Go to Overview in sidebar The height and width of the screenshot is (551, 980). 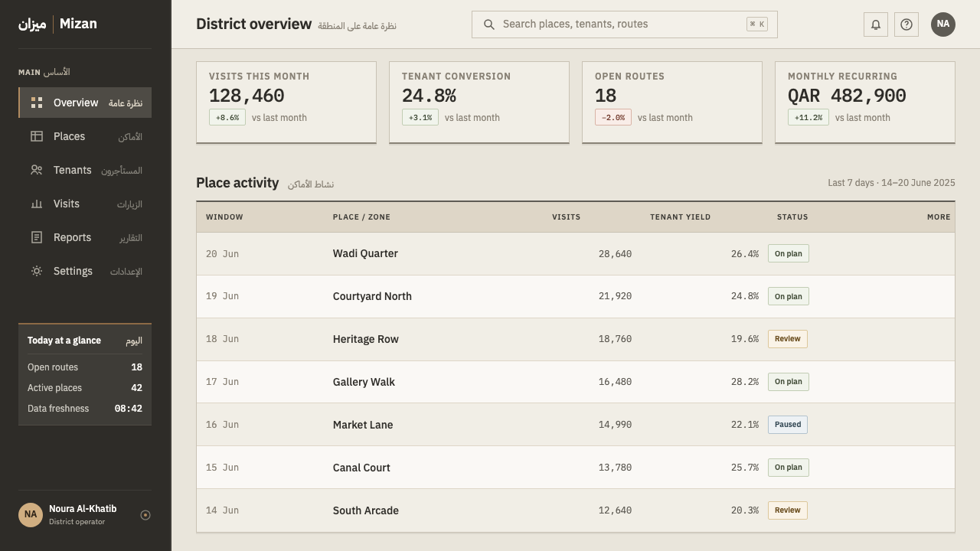[85, 103]
